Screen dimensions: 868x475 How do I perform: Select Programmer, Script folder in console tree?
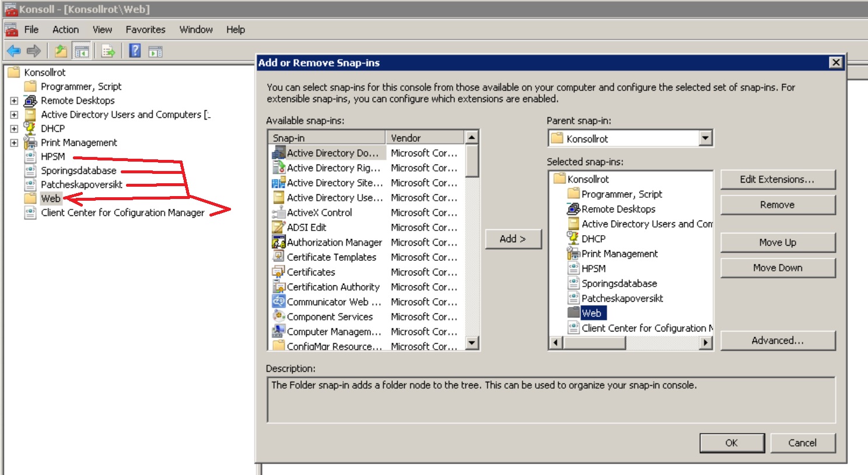pyautogui.click(x=81, y=86)
